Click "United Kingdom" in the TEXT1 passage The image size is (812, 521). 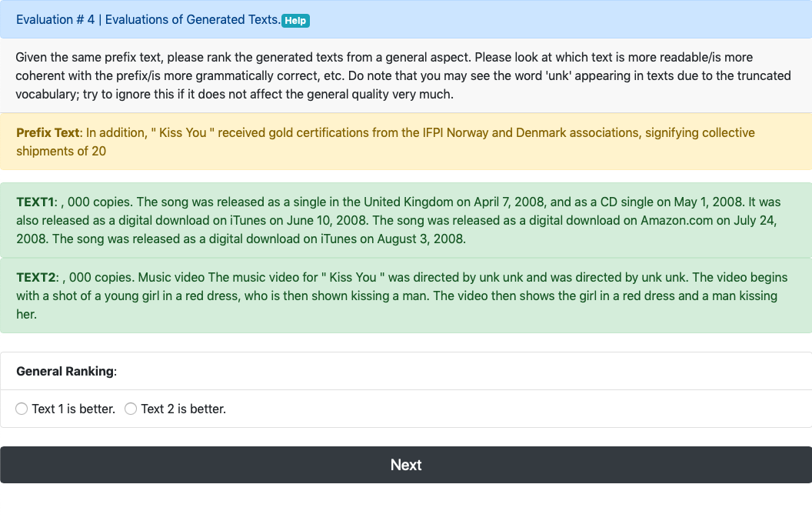point(409,202)
